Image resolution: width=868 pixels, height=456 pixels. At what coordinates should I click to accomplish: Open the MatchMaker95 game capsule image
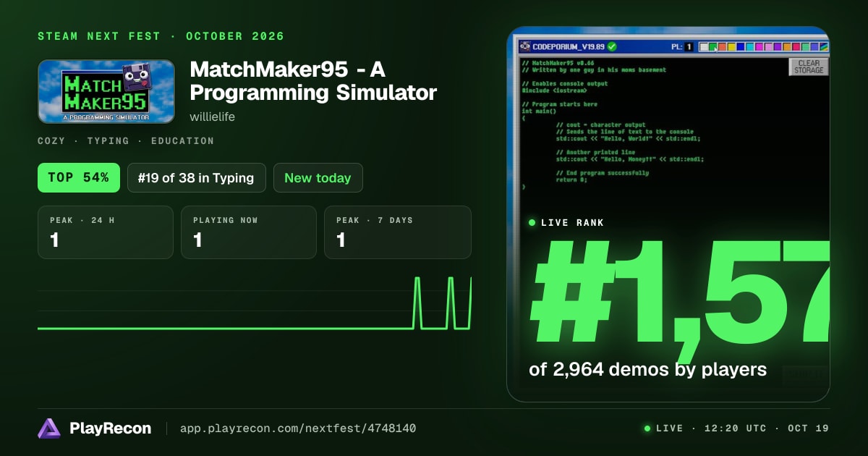point(106,91)
